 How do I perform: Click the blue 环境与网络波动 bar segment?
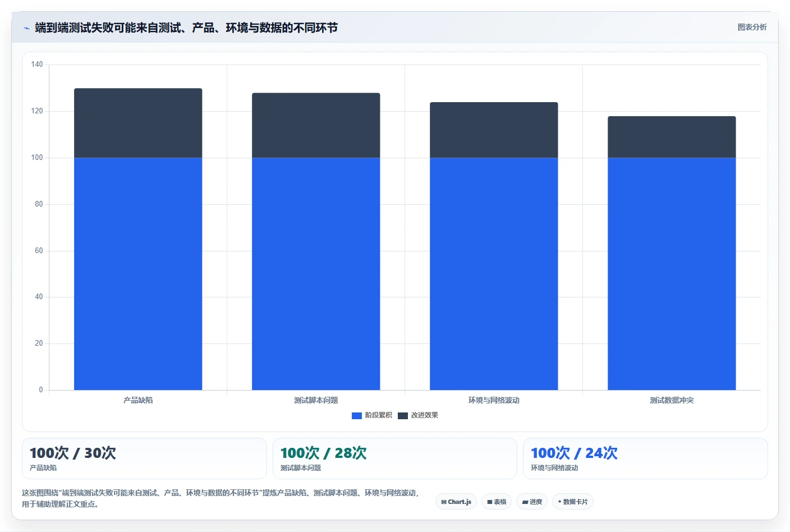(494, 274)
